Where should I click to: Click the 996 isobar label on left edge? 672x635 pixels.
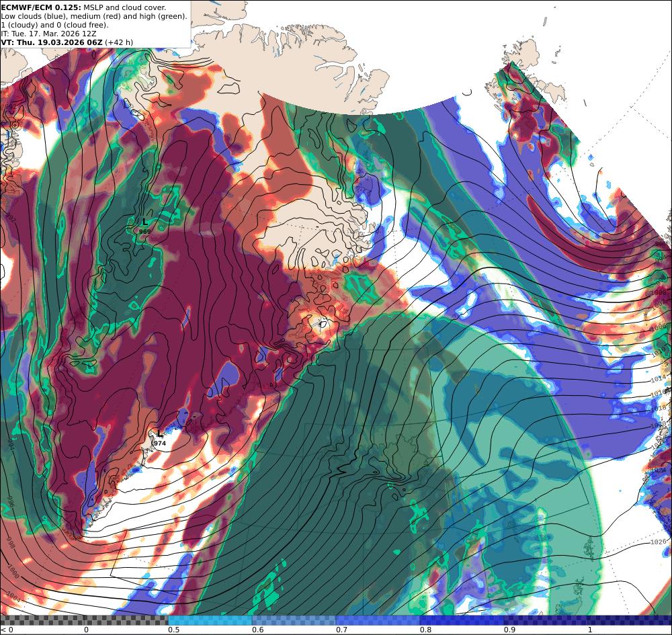pos(11,502)
